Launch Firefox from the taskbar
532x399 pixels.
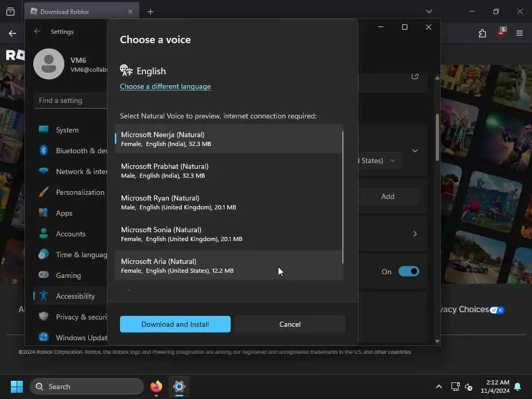[156, 387]
